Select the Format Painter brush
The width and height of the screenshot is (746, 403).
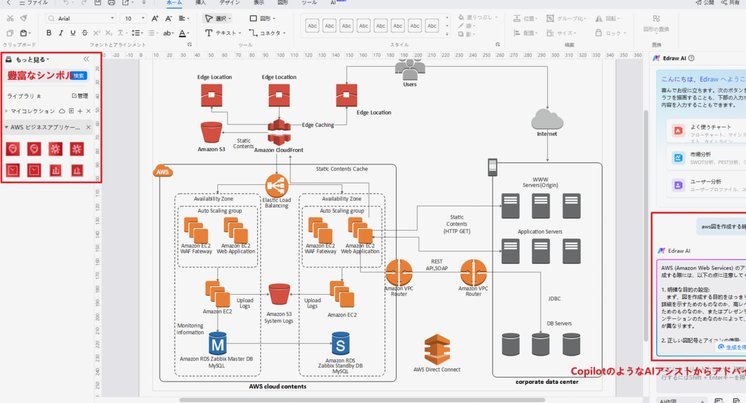[24, 18]
